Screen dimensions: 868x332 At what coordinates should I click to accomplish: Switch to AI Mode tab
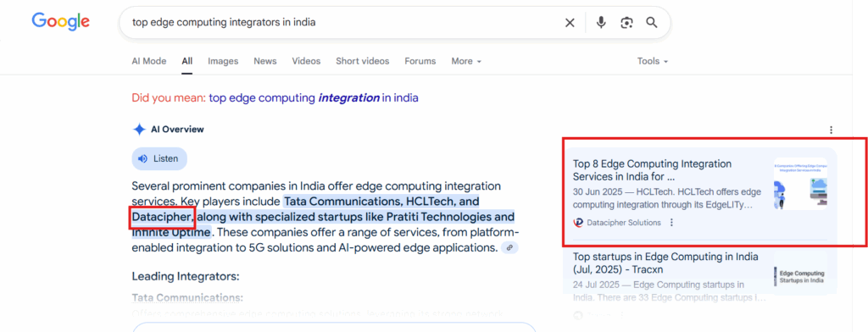pos(149,61)
